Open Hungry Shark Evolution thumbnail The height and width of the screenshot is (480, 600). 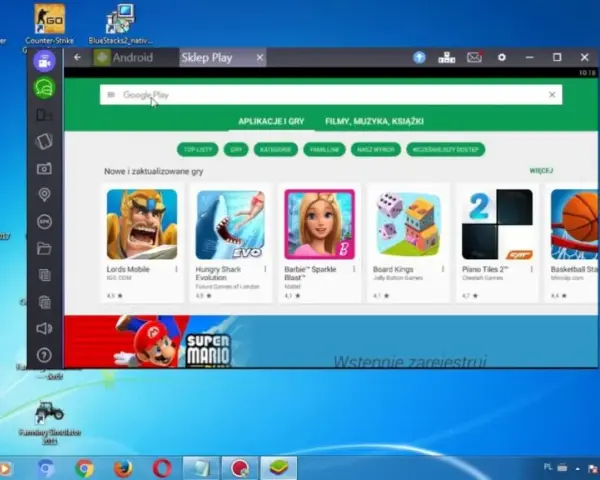point(231,224)
